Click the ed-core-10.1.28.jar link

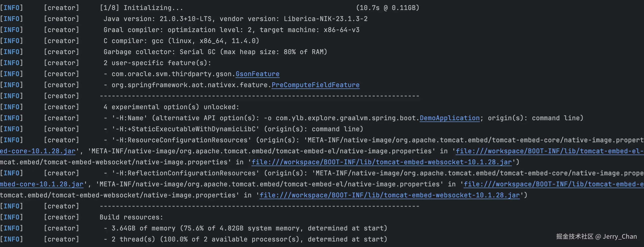(x=38, y=151)
